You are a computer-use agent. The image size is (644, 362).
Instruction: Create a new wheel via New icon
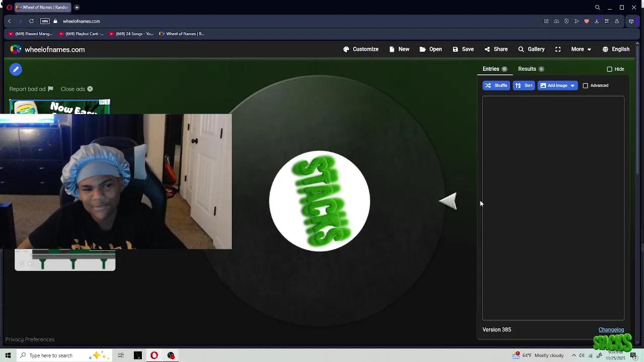click(x=399, y=49)
